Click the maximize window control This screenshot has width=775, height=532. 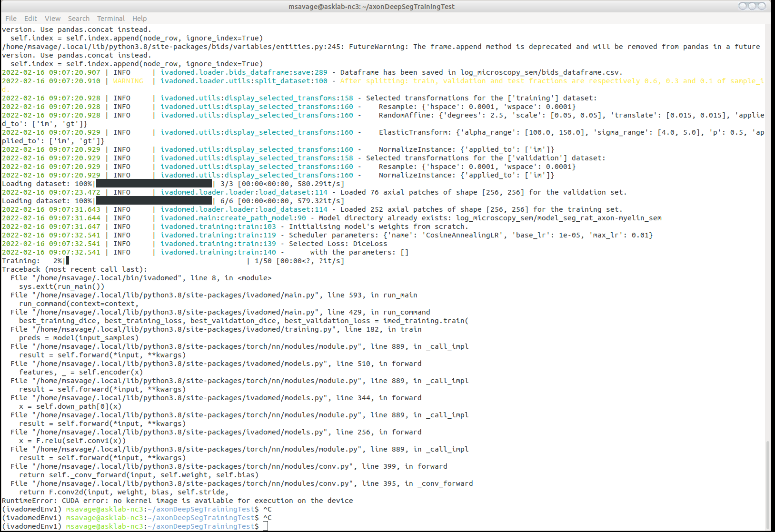pos(752,6)
